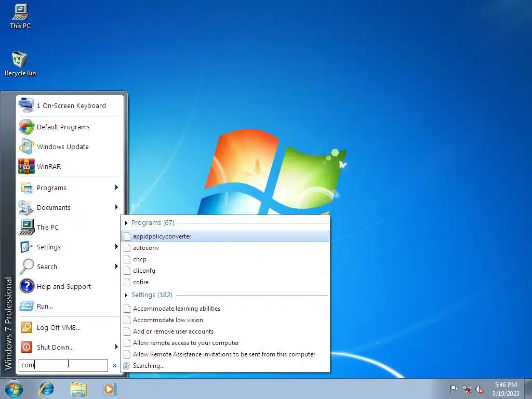
Task: Select Log Off VM8...
Action: (69, 327)
